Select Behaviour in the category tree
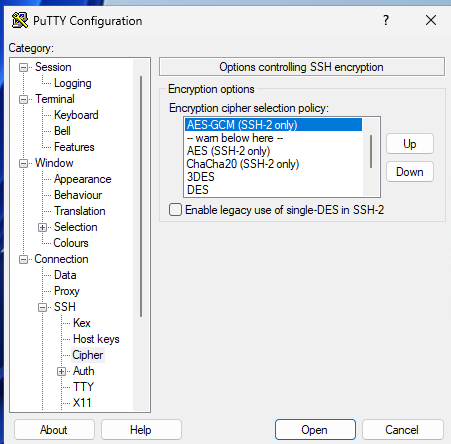This screenshot has height=444, width=451. tap(78, 195)
